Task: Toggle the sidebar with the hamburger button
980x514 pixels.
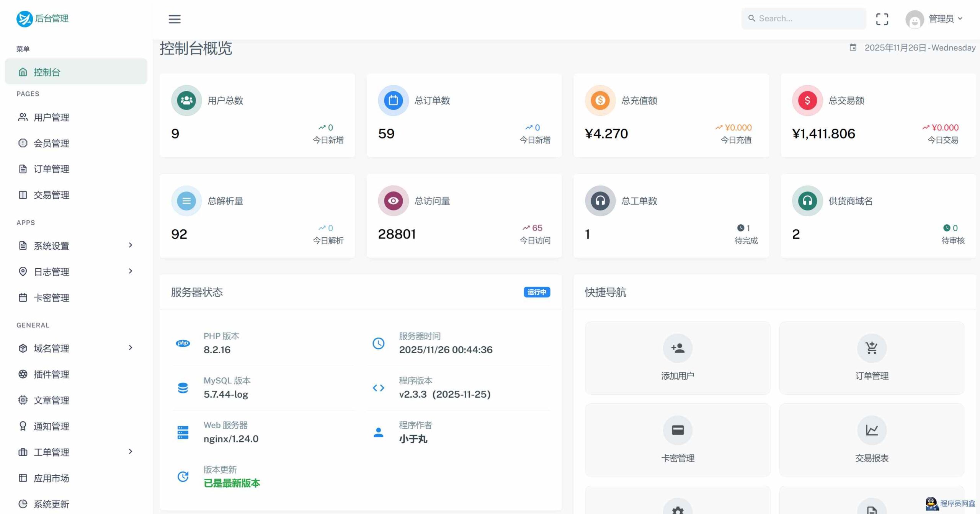Action: click(175, 19)
